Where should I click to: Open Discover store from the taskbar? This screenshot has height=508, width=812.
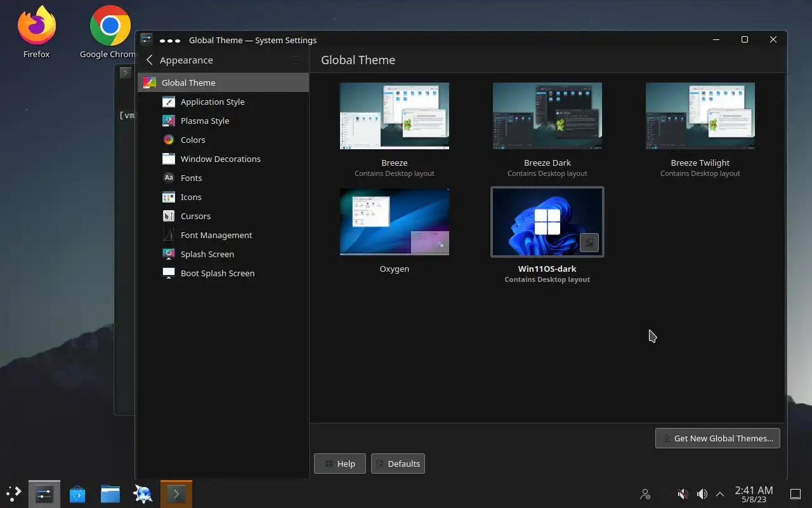tap(77, 493)
